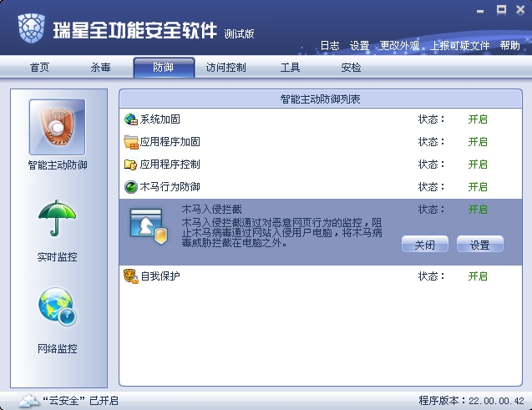Click 更改外观 in the header

(x=399, y=46)
